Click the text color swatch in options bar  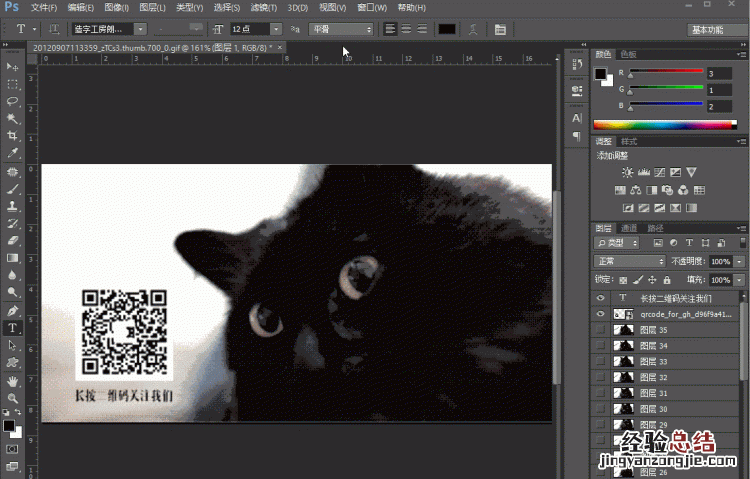pos(447,30)
